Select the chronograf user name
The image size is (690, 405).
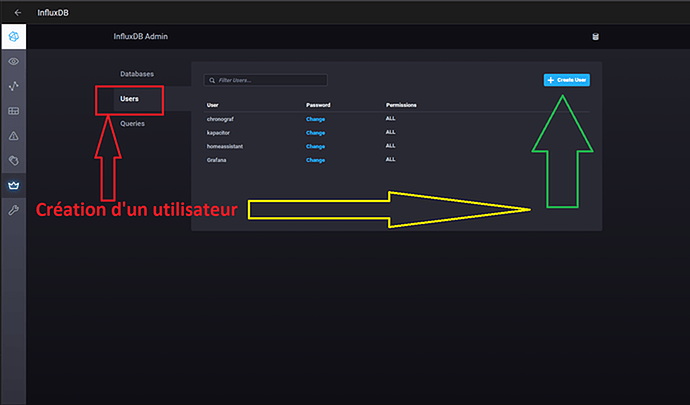point(220,119)
